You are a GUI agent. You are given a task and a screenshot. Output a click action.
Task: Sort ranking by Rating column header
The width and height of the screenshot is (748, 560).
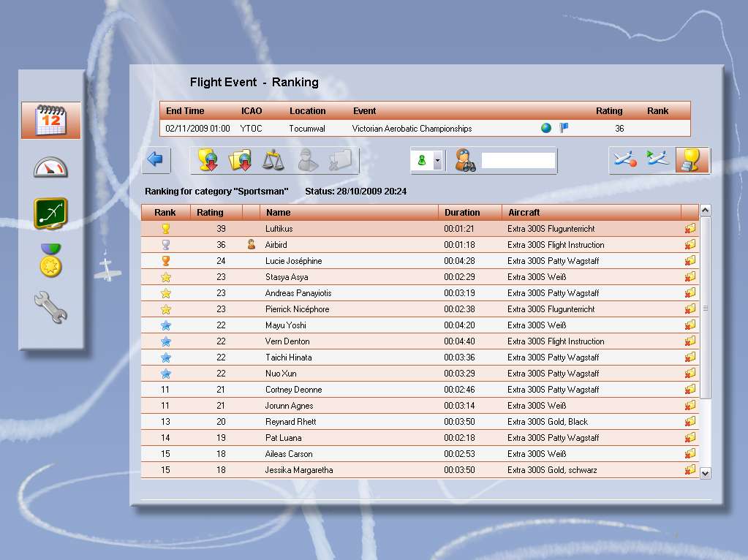pyautogui.click(x=211, y=213)
